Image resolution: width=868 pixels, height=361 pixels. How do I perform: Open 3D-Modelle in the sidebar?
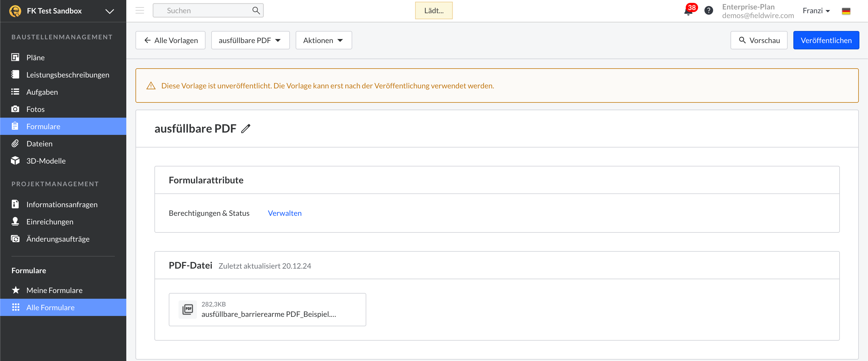pos(63,160)
